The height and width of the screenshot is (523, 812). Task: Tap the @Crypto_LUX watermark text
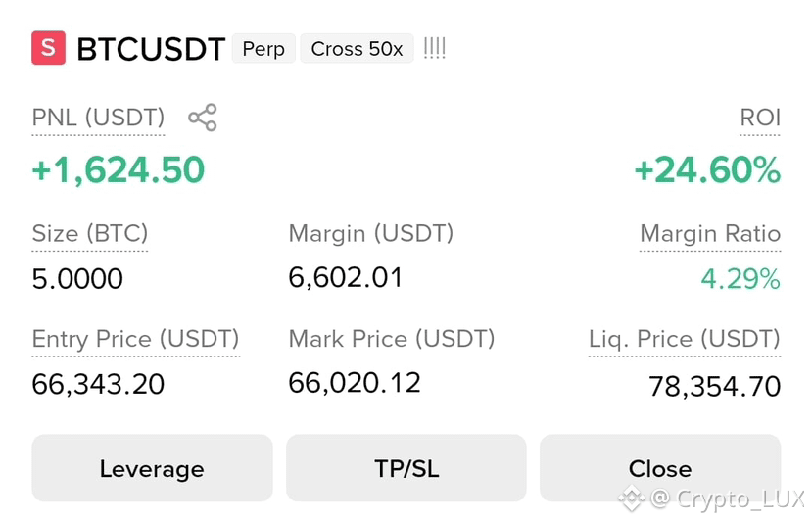(x=727, y=499)
